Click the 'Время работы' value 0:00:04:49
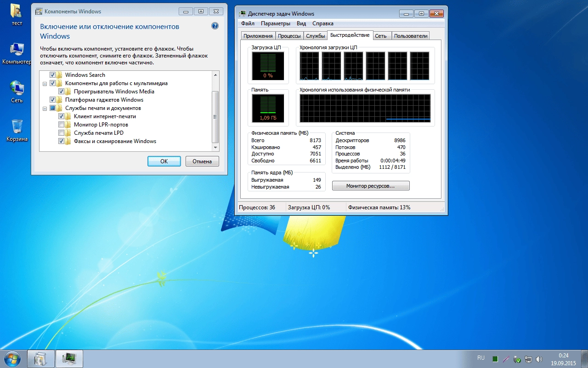Image resolution: width=588 pixels, height=368 pixels. coord(393,161)
